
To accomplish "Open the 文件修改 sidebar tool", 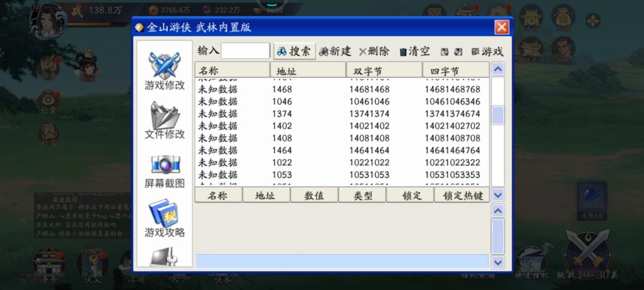I will (165, 120).
